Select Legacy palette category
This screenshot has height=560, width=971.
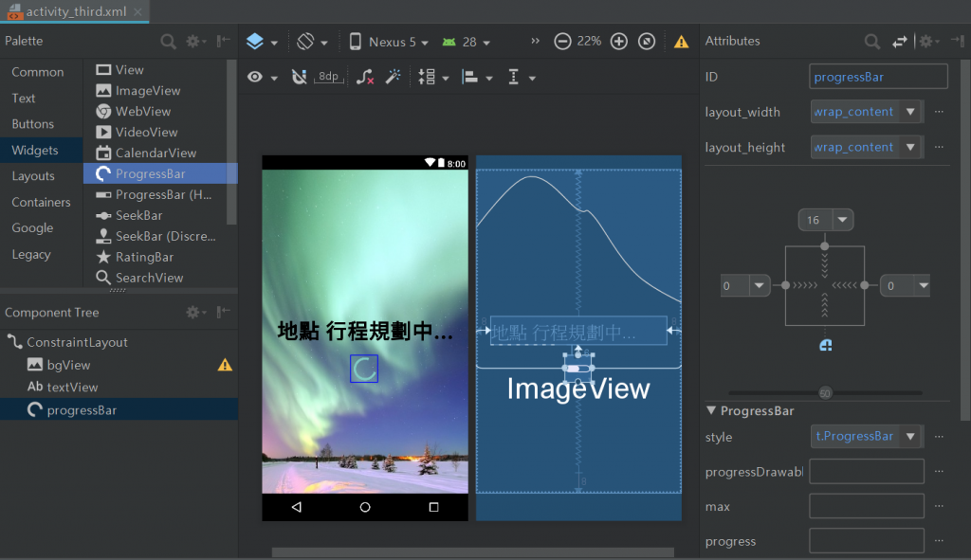coord(31,254)
